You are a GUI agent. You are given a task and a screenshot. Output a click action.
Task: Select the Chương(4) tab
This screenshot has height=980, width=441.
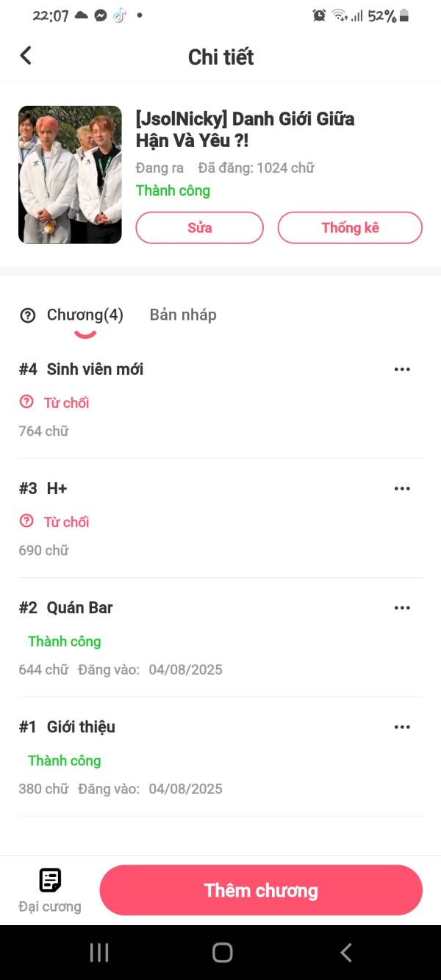(85, 315)
